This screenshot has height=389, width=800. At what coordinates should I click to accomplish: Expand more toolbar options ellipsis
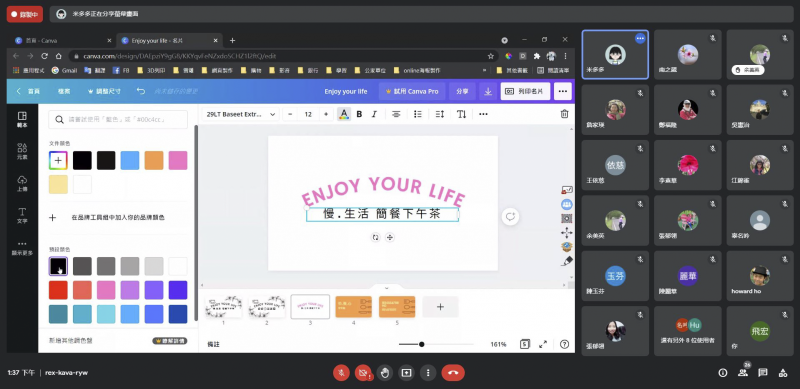tap(483, 114)
